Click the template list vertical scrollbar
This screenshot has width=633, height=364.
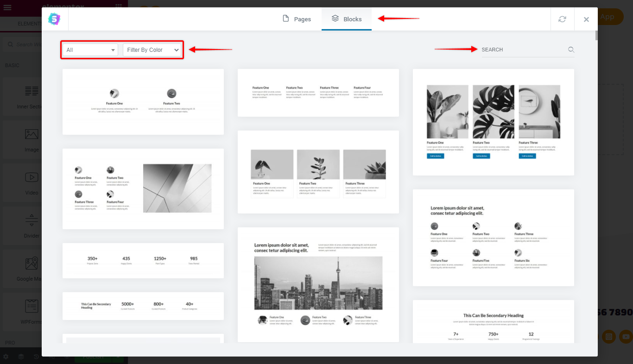[596, 36]
